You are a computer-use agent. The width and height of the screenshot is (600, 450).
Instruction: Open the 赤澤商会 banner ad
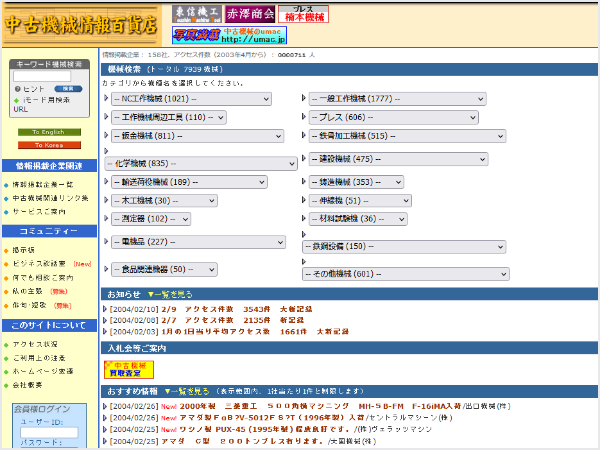coord(250,14)
